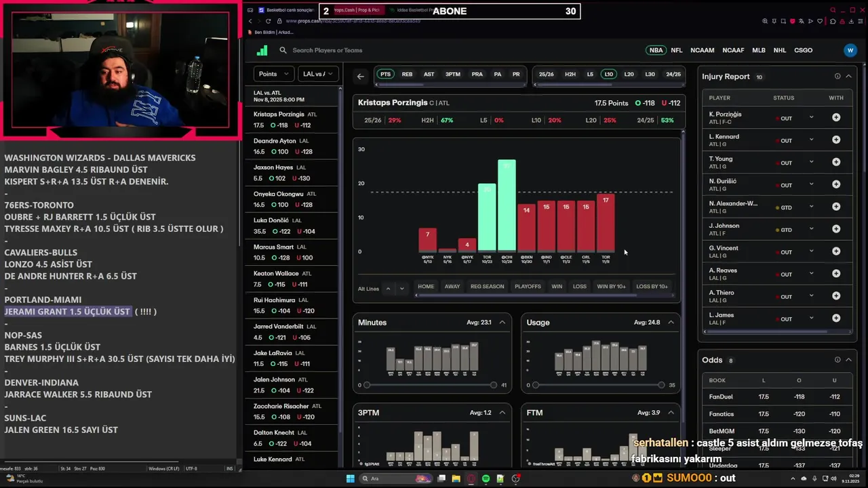868x488 pixels.
Task: Click the WIN BY 10+ filter button
Action: pos(611,286)
